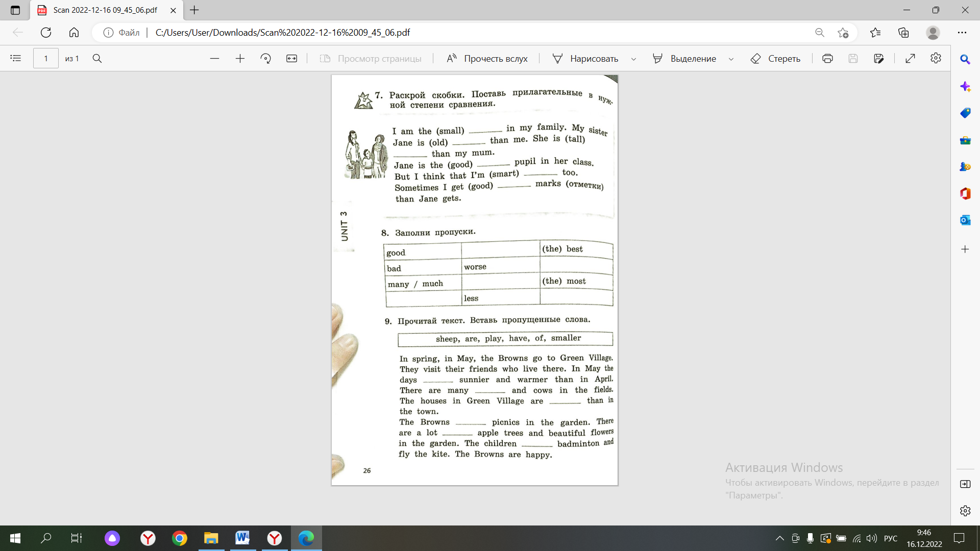The width and height of the screenshot is (980, 551).
Task: Print the PDF document
Action: pos(827,58)
